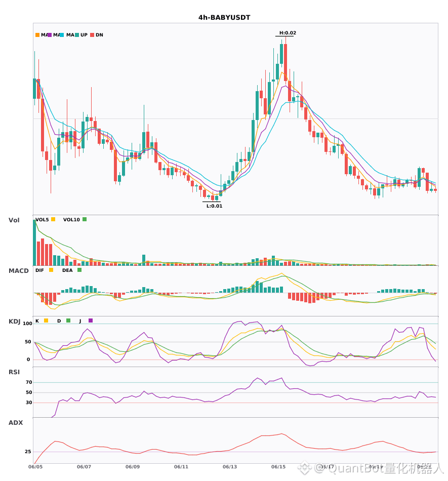Click the RSI 30 axis value
Viewport: 448px width, 481px height.
(x=29, y=403)
